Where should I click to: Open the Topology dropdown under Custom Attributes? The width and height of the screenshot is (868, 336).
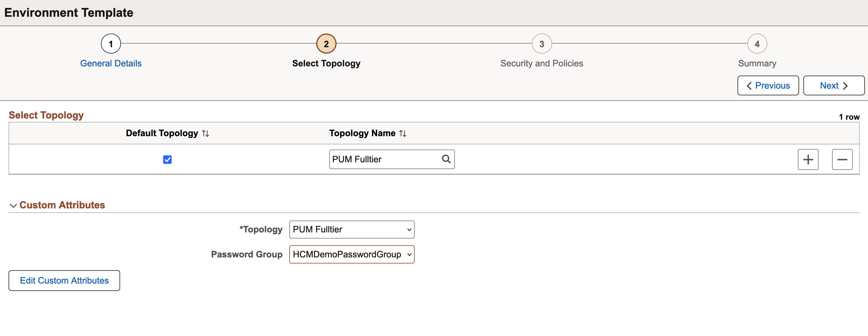click(x=351, y=229)
